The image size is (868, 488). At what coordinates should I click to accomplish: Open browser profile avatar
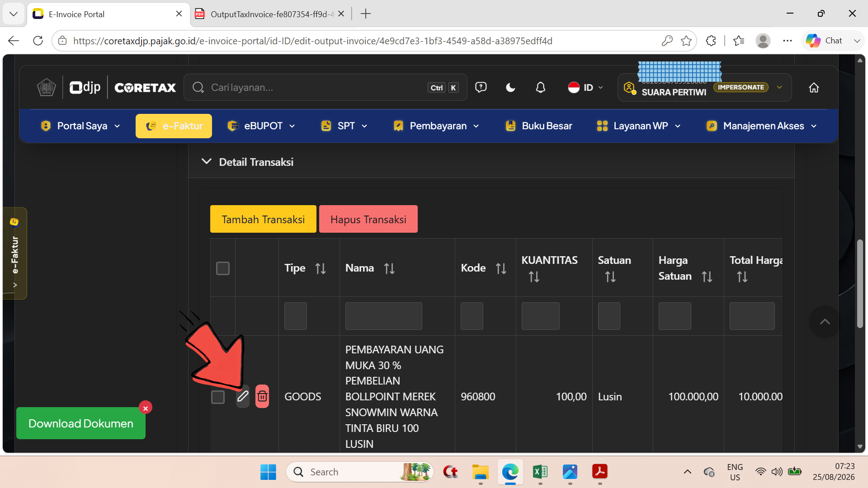pyautogui.click(x=763, y=41)
